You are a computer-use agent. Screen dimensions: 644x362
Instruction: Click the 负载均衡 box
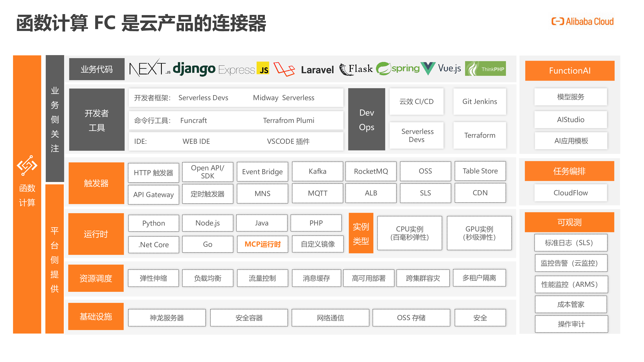(x=207, y=278)
